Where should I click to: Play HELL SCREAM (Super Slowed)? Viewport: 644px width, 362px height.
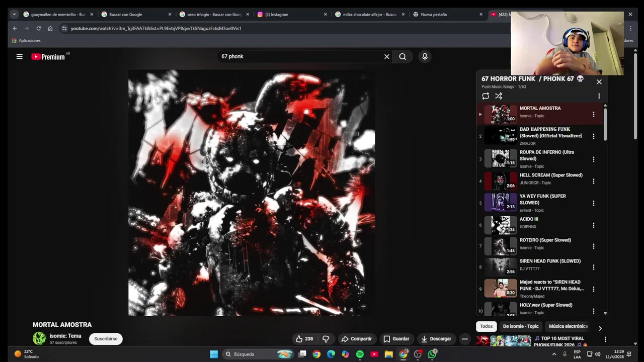click(x=551, y=175)
